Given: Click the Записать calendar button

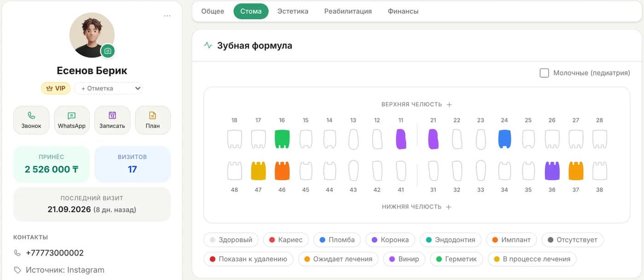Looking at the screenshot, I should [112, 120].
